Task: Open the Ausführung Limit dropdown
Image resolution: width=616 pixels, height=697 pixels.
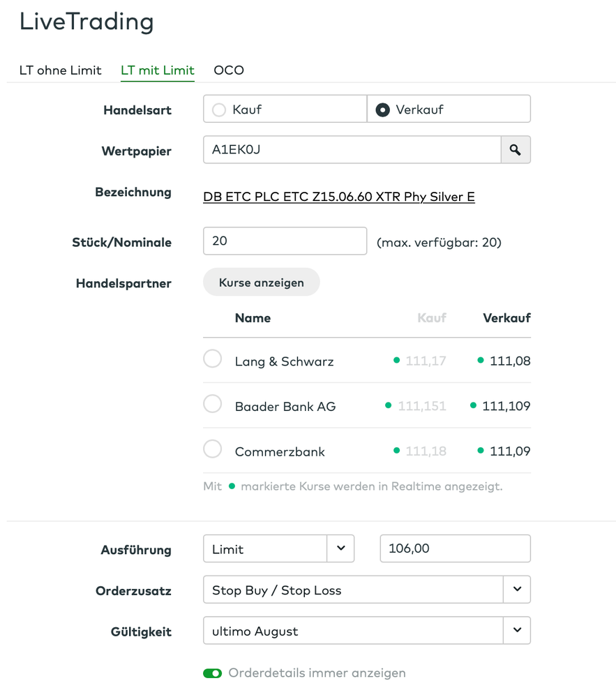Action: click(x=340, y=548)
